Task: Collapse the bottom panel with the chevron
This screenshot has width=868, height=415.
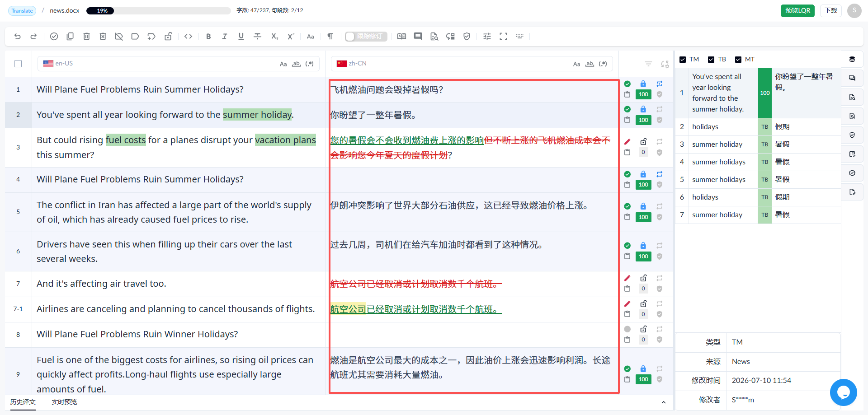Action: [663, 402]
